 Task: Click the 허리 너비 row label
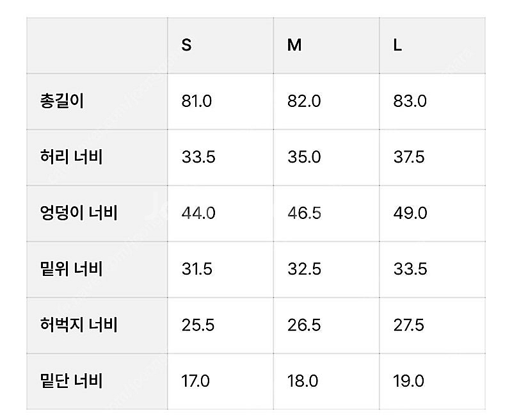click(x=71, y=157)
